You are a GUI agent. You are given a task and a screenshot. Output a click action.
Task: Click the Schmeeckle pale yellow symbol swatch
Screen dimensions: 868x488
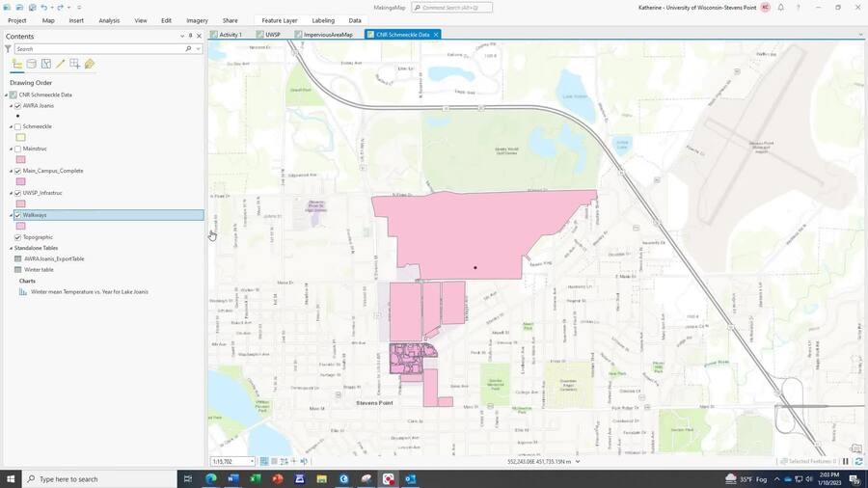click(20, 137)
